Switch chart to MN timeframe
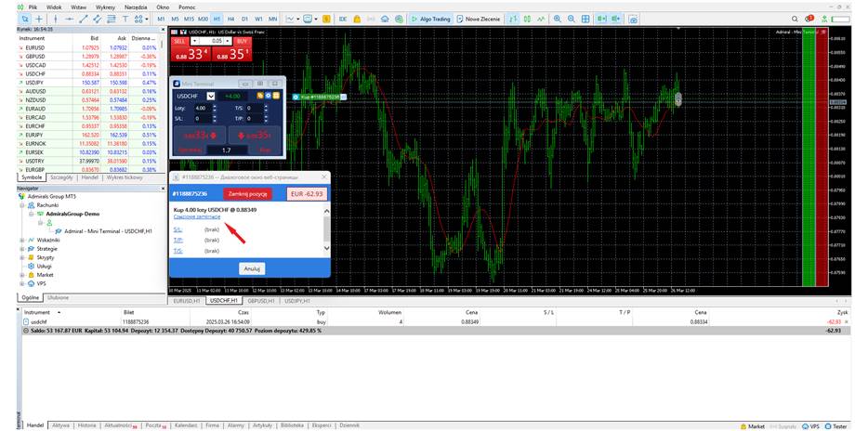 [x=273, y=19]
